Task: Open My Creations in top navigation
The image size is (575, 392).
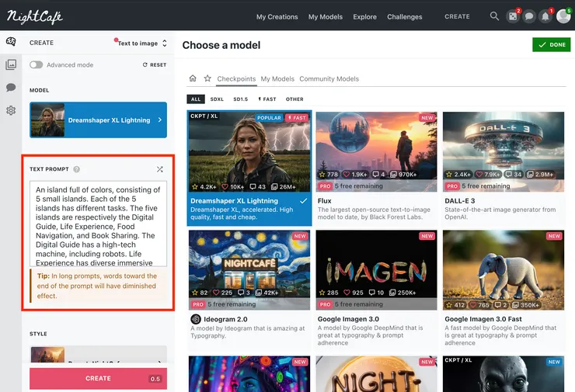Action: [x=277, y=17]
